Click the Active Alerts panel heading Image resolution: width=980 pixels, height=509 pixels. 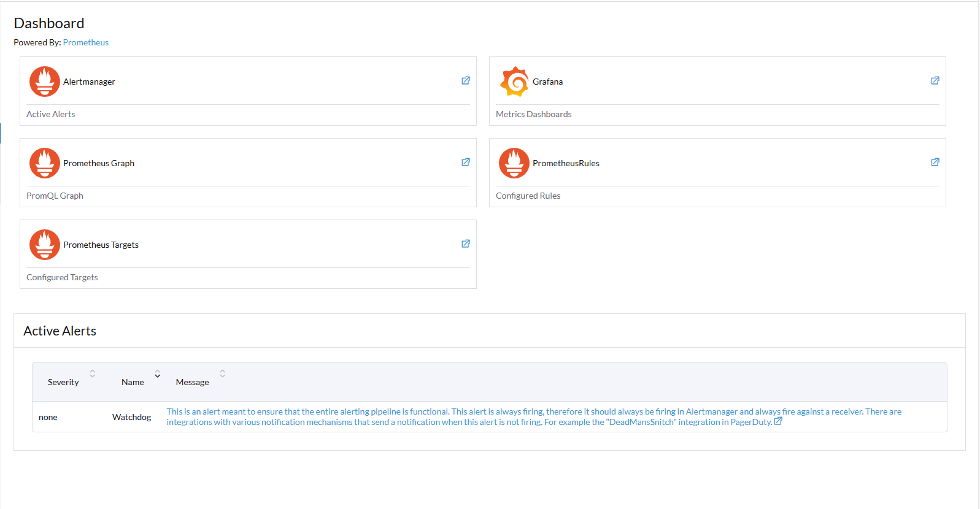tap(60, 331)
